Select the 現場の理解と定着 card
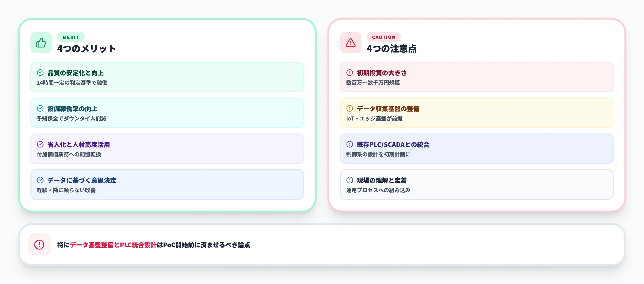Image resolution: width=644 pixels, height=284 pixels. point(477,185)
